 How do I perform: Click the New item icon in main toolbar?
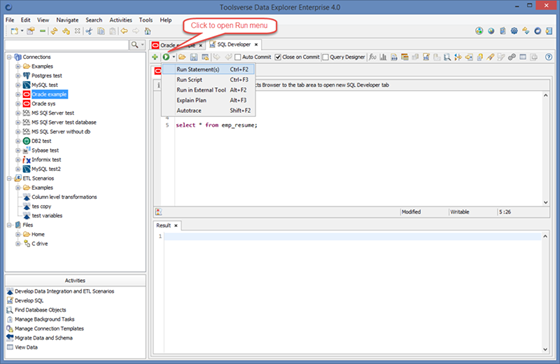(14, 31)
